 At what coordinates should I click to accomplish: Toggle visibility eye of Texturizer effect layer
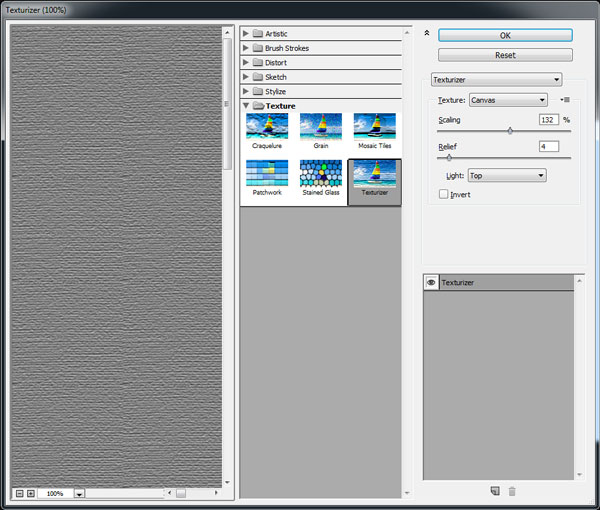pos(431,282)
